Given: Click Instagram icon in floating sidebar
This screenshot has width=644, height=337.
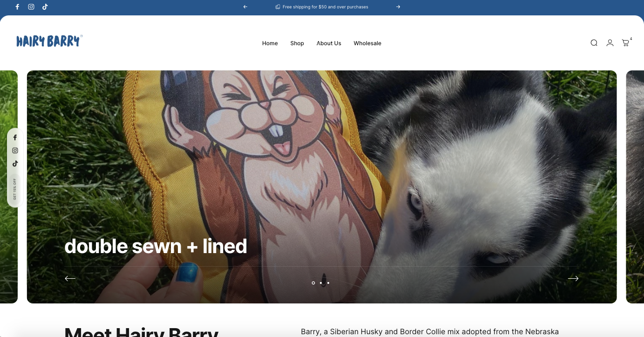Looking at the screenshot, I should [x=15, y=151].
